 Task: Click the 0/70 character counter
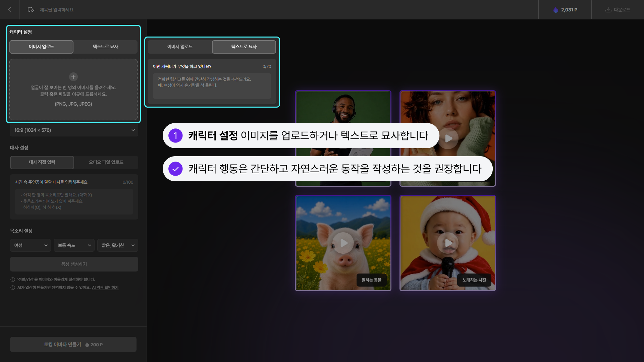click(267, 67)
